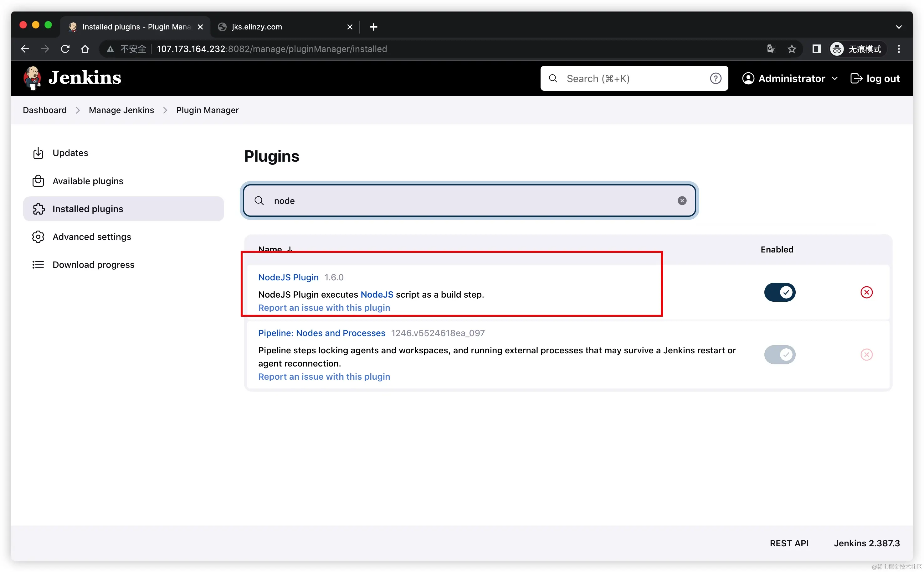Open Download progress sidebar item
The height and width of the screenshot is (572, 924).
point(123,264)
